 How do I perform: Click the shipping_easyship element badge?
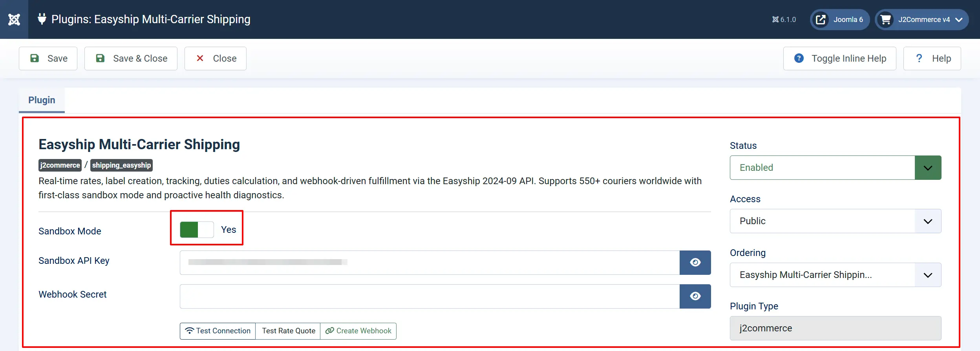pos(122,165)
